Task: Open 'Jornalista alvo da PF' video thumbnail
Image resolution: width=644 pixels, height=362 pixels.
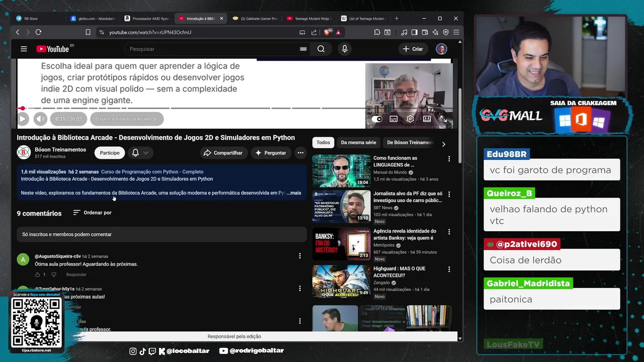Action: 342,206
